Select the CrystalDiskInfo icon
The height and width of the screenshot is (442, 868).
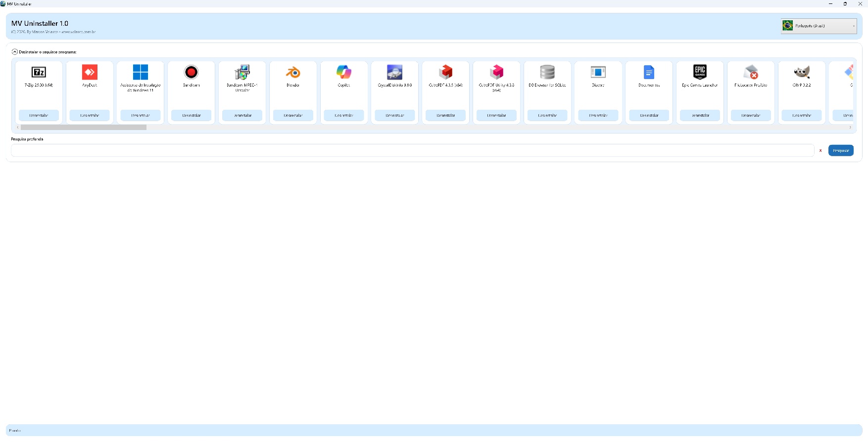click(x=394, y=72)
